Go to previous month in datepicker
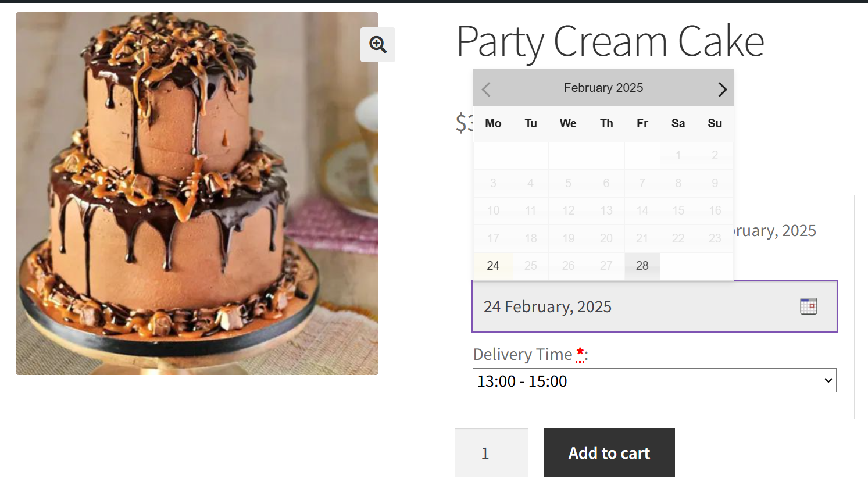This screenshot has width=868, height=489. click(486, 89)
